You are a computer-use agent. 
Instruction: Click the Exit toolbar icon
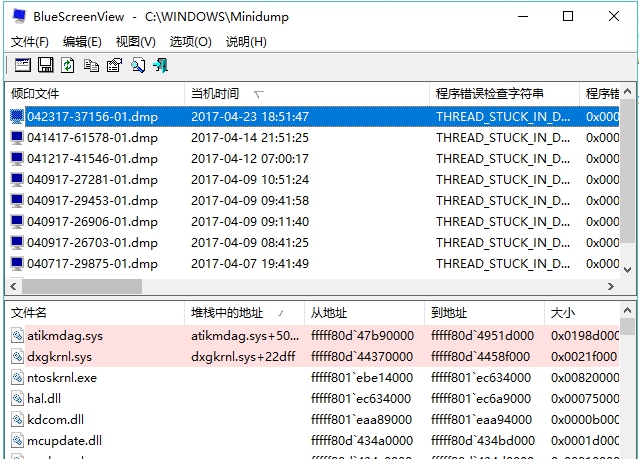160,65
